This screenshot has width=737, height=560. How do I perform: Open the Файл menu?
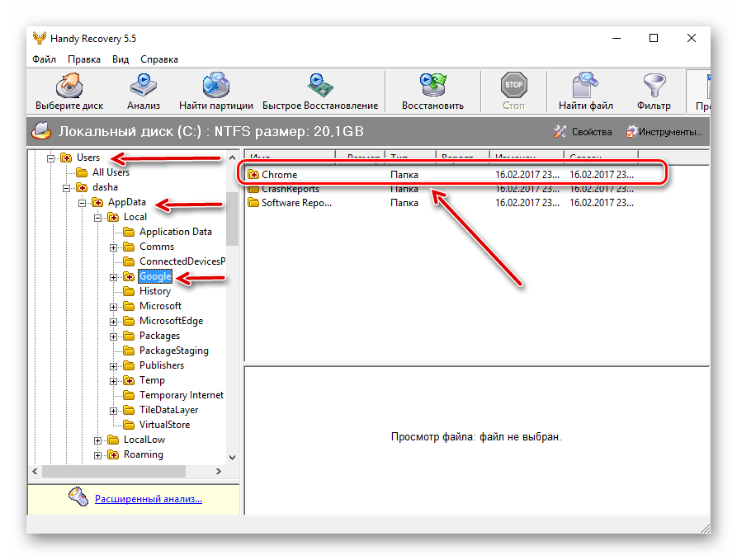pyautogui.click(x=44, y=59)
